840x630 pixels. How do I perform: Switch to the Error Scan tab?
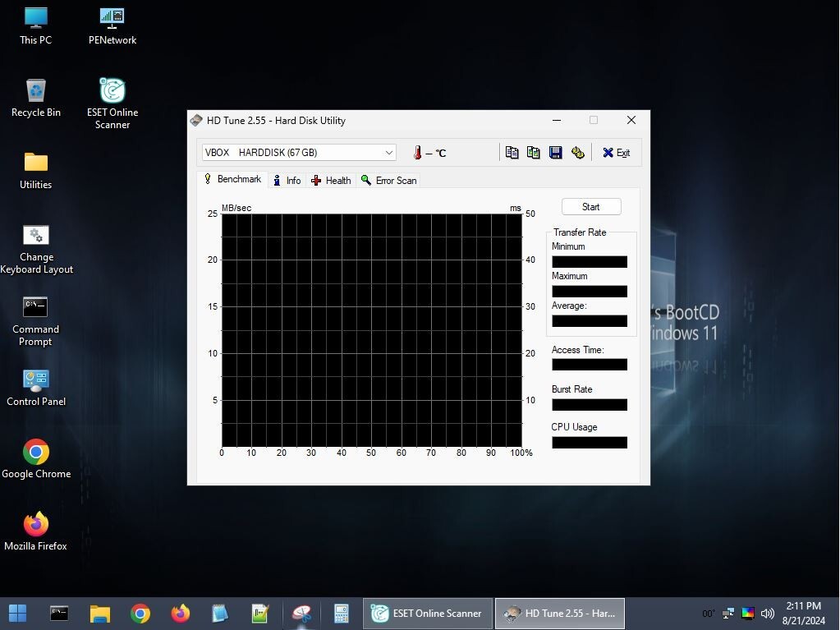pos(388,181)
